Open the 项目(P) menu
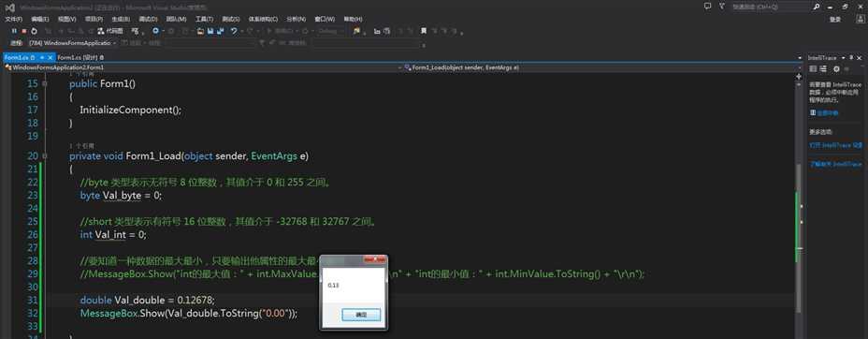This screenshot has height=339, width=868. point(94,19)
